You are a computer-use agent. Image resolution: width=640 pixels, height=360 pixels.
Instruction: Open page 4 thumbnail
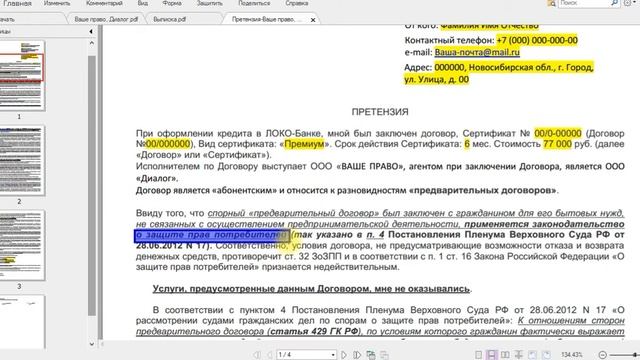(21, 322)
